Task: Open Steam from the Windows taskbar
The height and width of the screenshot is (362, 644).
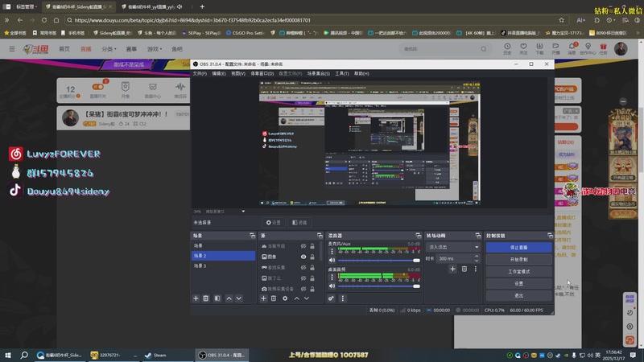Action: [155, 355]
